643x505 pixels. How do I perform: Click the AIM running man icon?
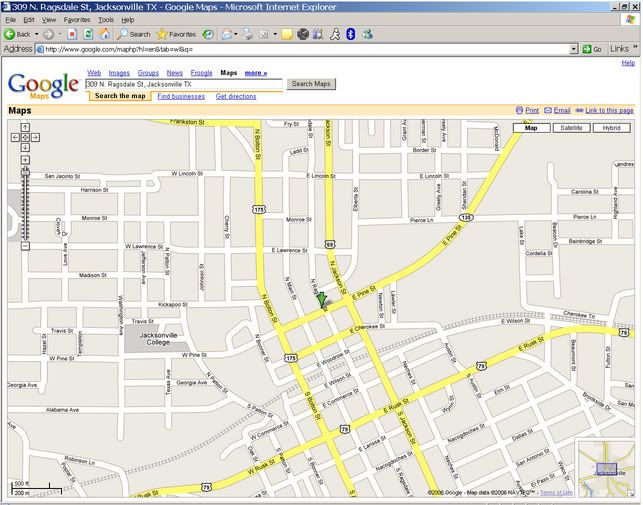point(335,34)
